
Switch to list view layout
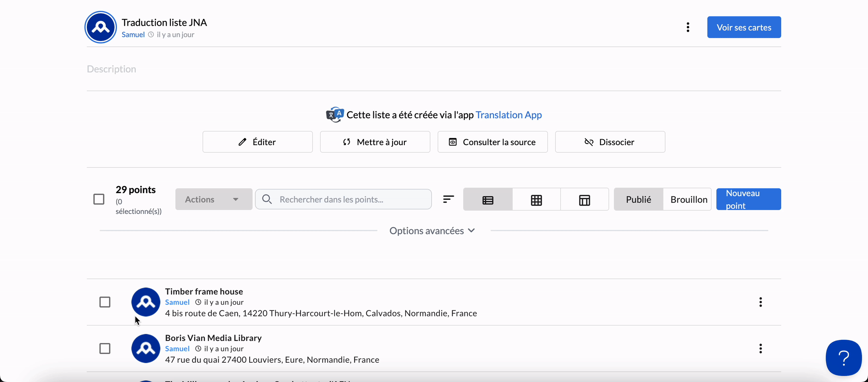pyautogui.click(x=488, y=199)
